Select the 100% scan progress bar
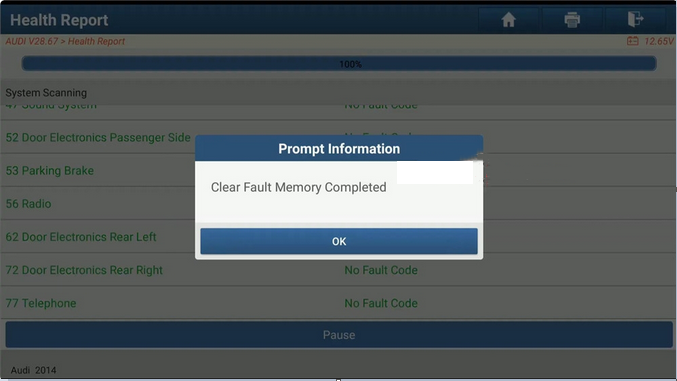677x381 pixels. pos(339,64)
